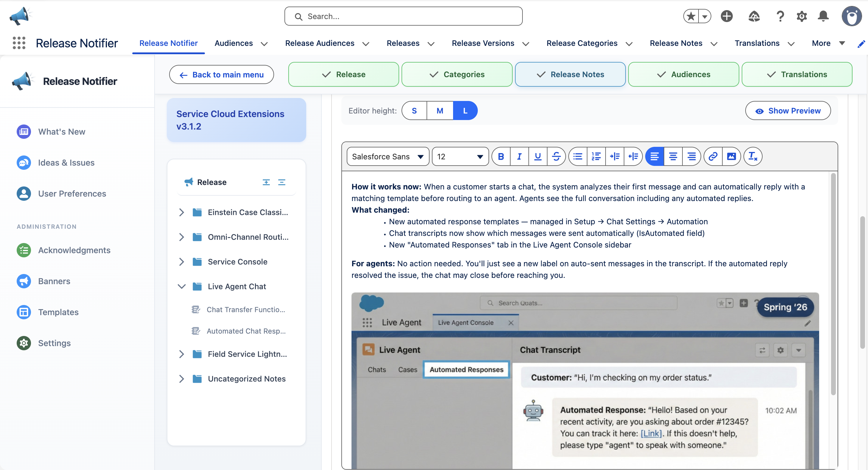
Task: Open notifications bell
Action: (823, 16)
